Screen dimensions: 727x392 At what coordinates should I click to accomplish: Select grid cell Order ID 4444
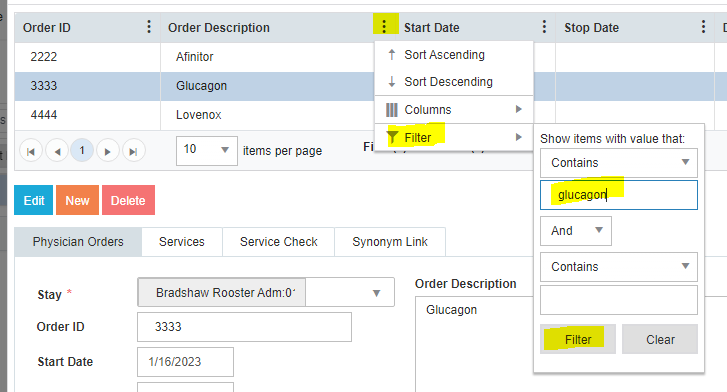88,115
